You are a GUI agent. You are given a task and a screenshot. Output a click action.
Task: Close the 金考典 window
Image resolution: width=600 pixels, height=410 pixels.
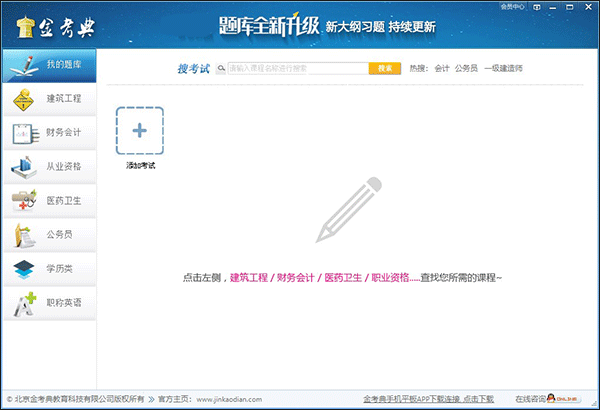[589, 7]
